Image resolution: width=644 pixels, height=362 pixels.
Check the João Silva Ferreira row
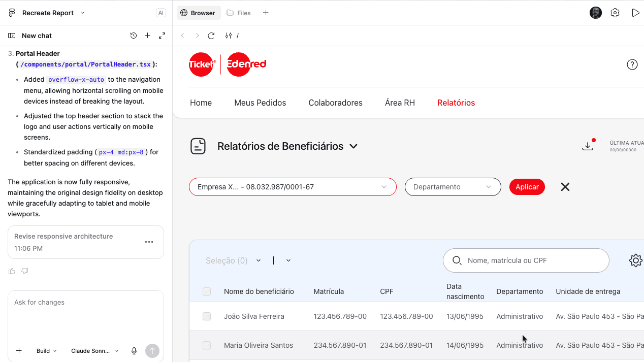click(x=207, y=316)
